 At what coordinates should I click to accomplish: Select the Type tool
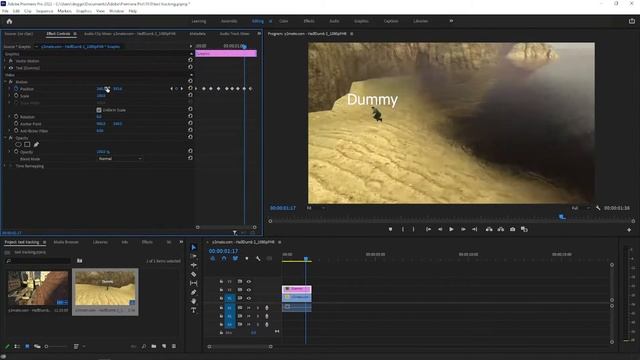click(193, 310)
